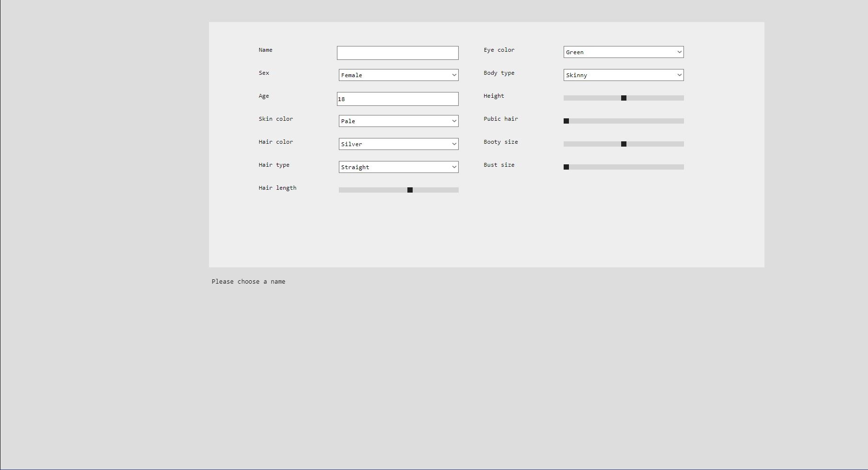This screenshot has height=470, width=868.
Task: Click the Bust size slider handle
Action: point(566,167)
